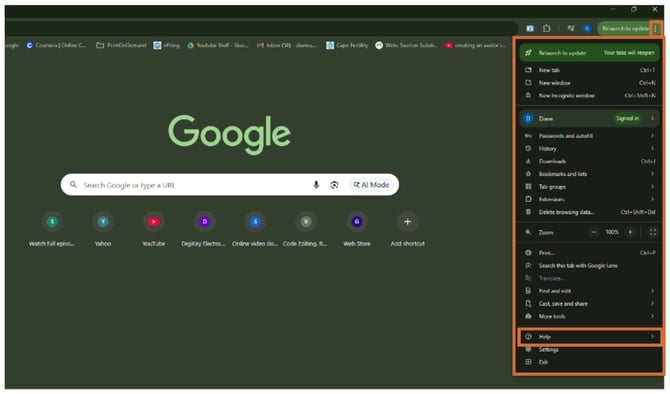Open the eFiling bookmark
670x394 pixels.
(167, 45)
